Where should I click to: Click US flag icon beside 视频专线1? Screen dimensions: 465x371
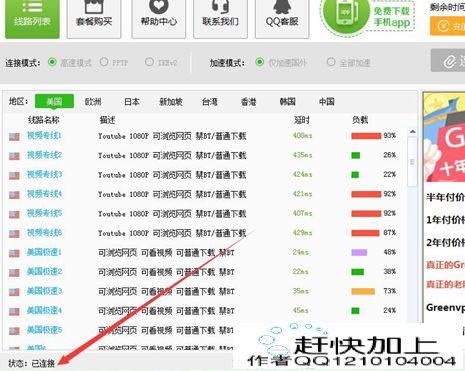click(x=14, y=137)
